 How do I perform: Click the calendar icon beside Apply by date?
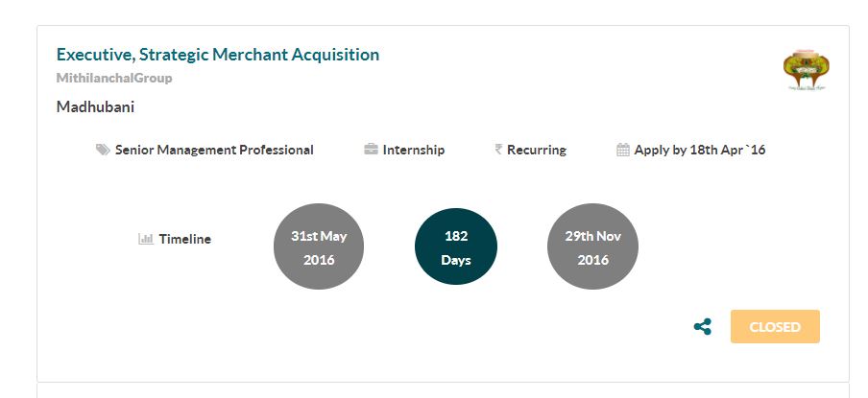coord(623,150)
